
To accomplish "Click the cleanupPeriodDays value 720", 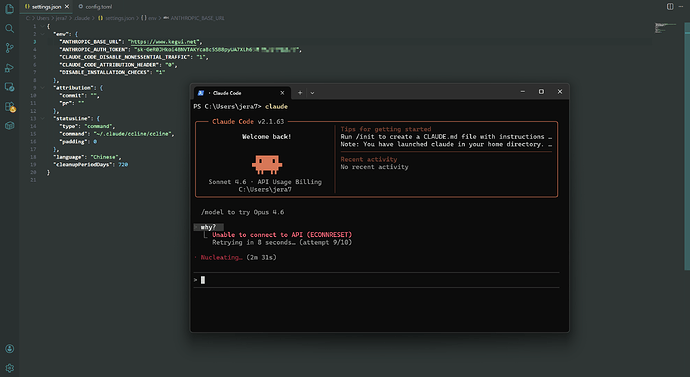I will (x=123, y=165).
